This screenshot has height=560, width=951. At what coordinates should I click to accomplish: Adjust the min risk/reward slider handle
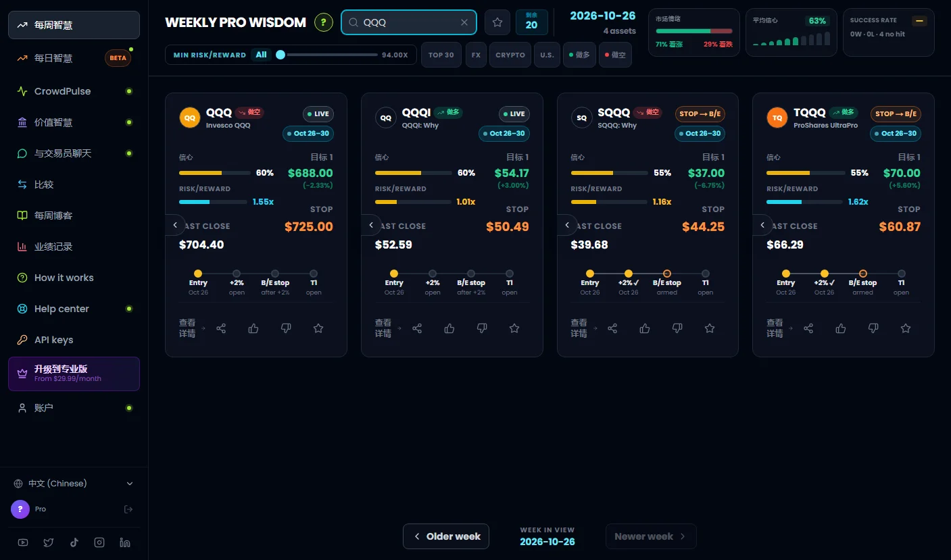pyautogui.click(x=281, y=55)
